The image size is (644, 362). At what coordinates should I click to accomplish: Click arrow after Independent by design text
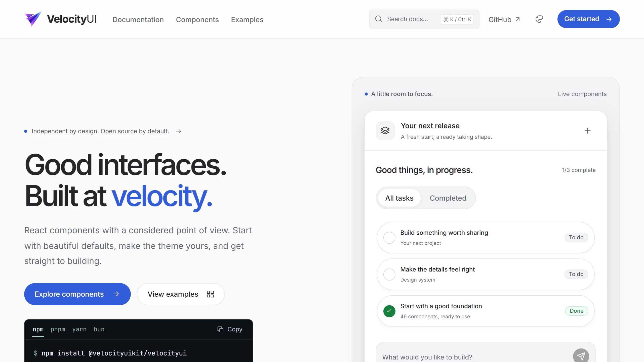[x=179, y=131]
